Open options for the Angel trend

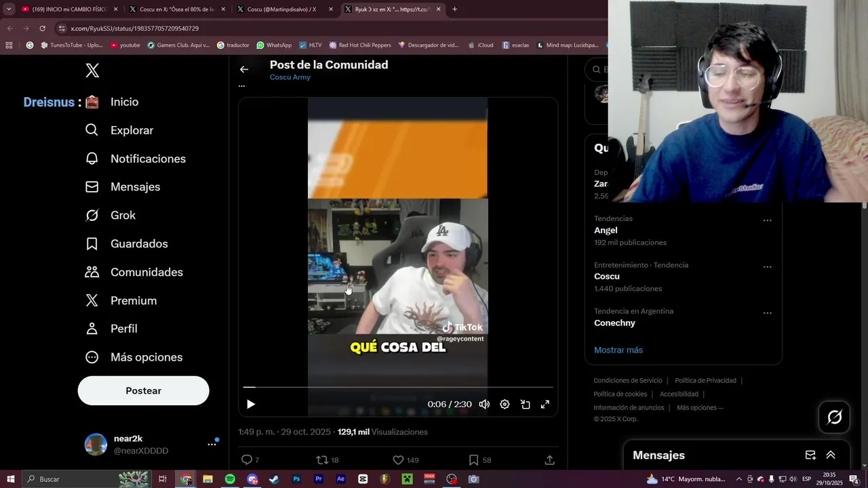coord(767,221)
